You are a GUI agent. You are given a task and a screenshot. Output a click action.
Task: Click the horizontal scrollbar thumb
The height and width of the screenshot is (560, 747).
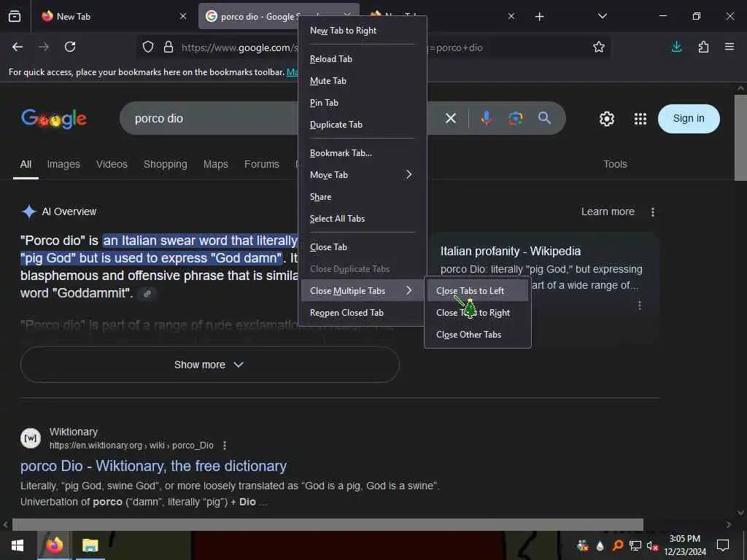[328, 524]
